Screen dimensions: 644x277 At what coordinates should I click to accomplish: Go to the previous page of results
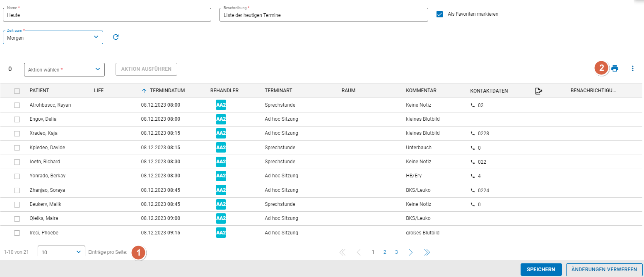pos(359,252)
